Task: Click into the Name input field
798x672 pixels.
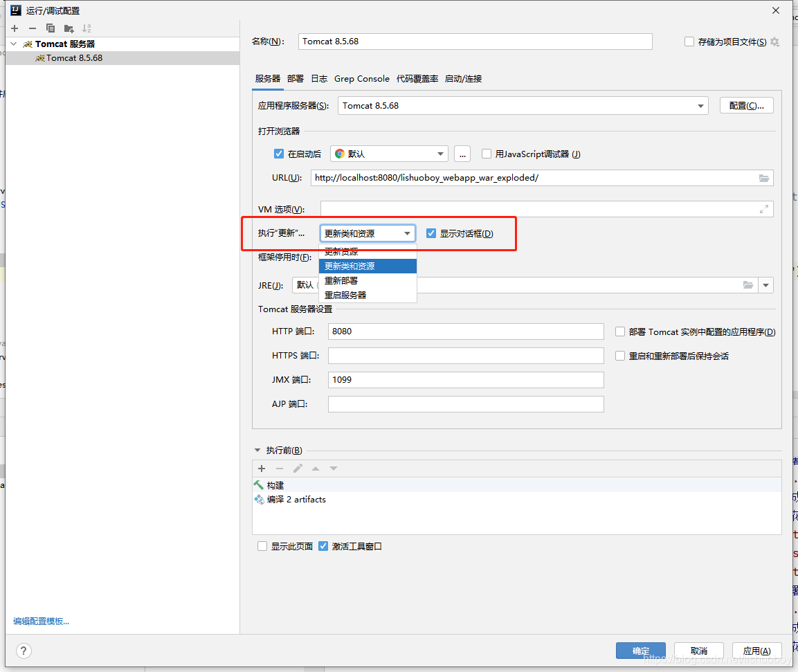Action: pos(475,42)
